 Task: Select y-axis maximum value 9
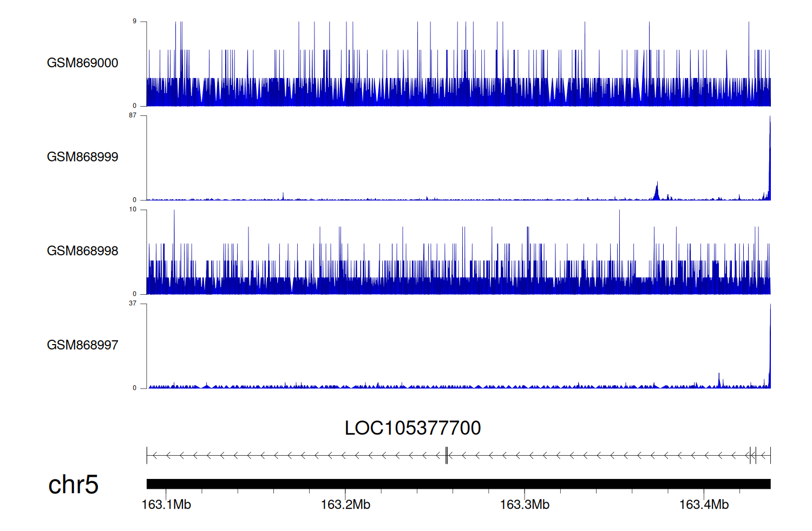(134, 22)
